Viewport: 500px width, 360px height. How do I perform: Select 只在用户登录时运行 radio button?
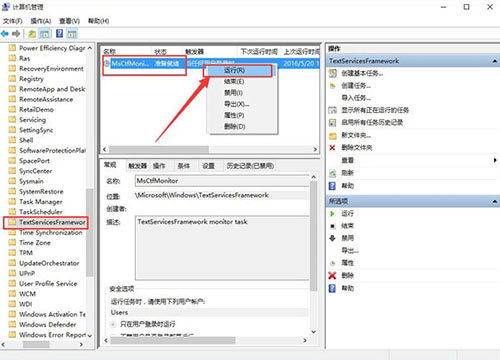(x=113, y=324)
